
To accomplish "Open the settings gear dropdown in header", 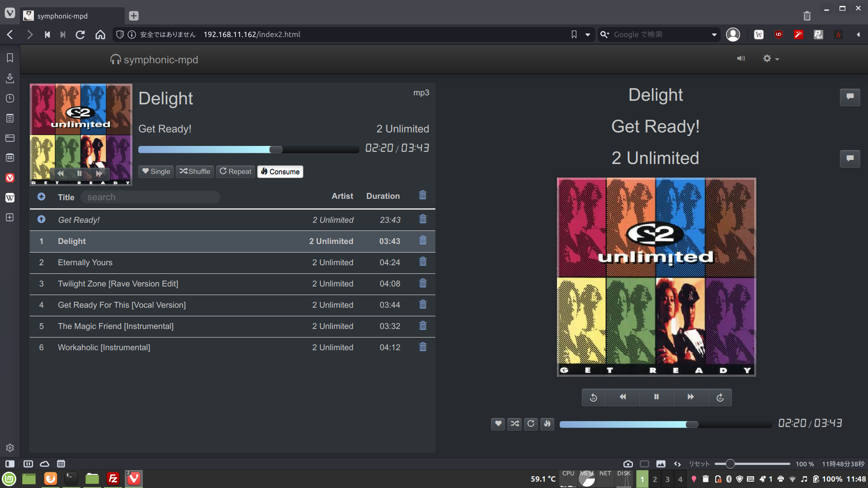I will [x=771, y=58].
